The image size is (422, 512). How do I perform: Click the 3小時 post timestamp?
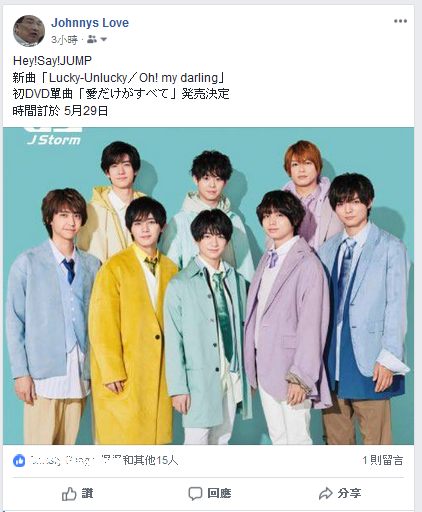64,40
